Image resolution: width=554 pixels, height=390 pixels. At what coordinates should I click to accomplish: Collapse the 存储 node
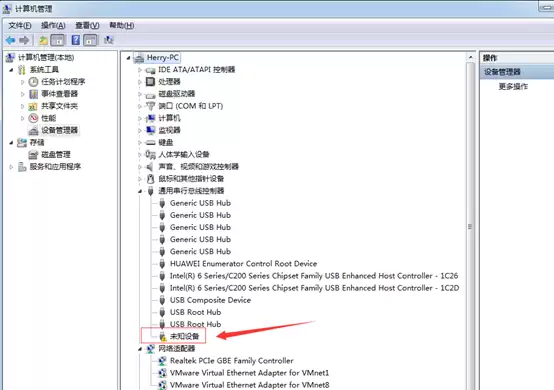pyautogui.click(x=11, y=143)
